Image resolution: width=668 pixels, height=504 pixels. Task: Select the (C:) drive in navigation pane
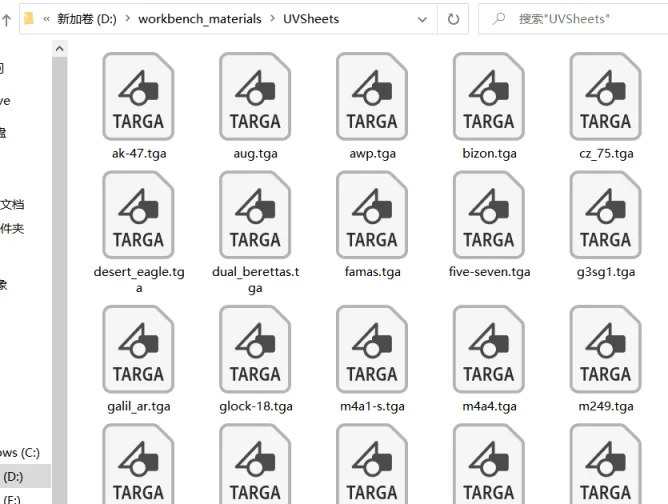coord(20,452)
